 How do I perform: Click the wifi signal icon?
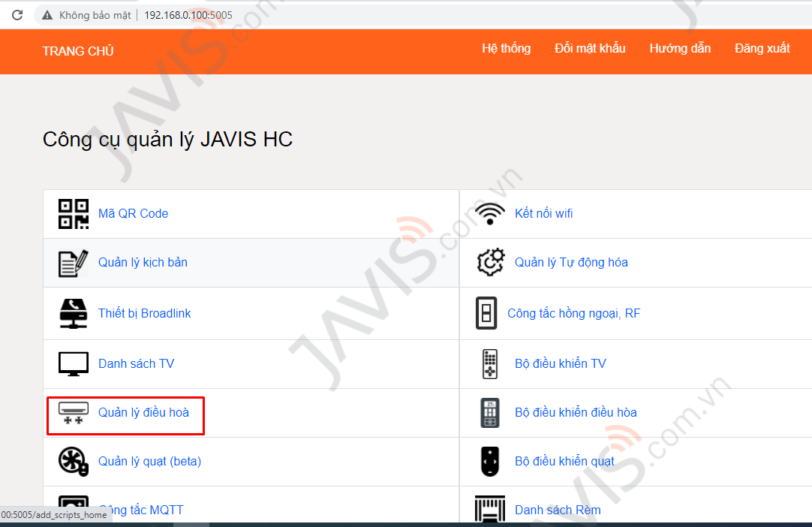click(490, 213)
